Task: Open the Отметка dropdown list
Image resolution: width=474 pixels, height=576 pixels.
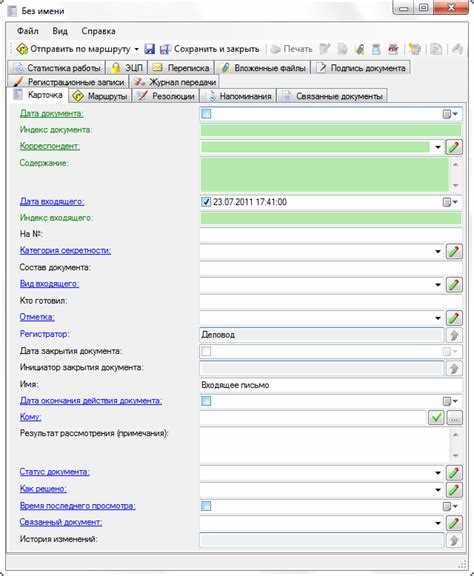Action: [x=438, y=318]
